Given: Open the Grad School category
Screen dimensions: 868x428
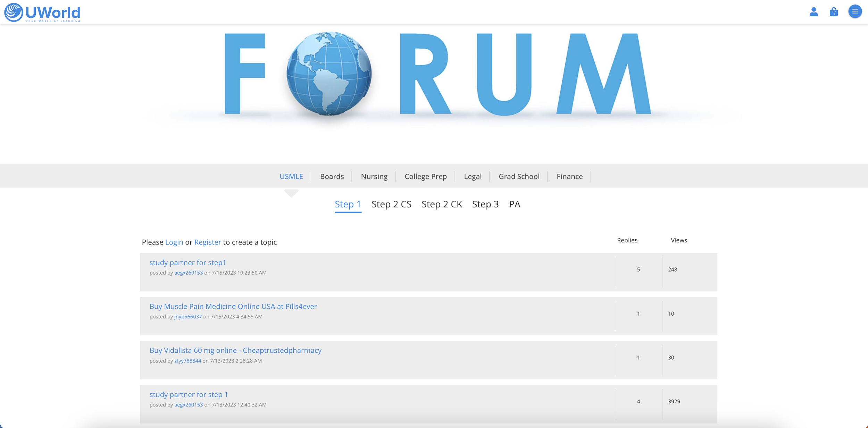Looking at the screenshot, I should coord(519,176).
